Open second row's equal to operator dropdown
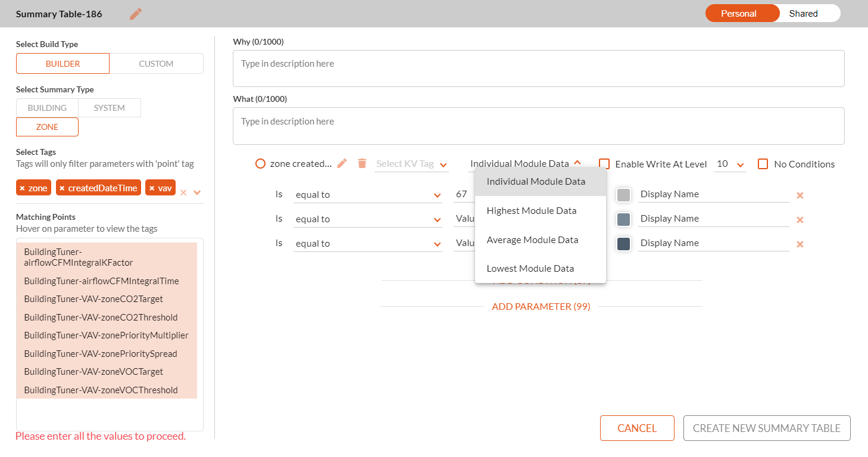This screenshot has height=457, width=868. click(x=368, y=219)
